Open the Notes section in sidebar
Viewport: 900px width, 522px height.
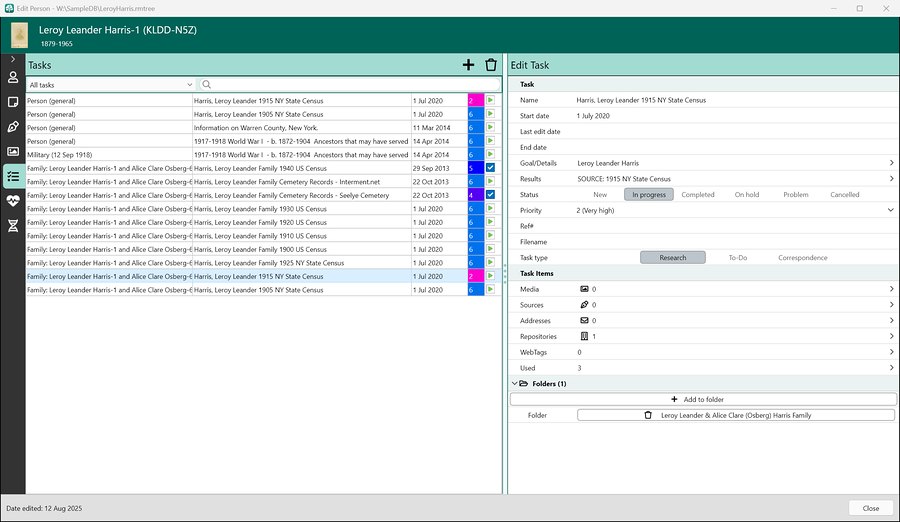tap(13, 102)
